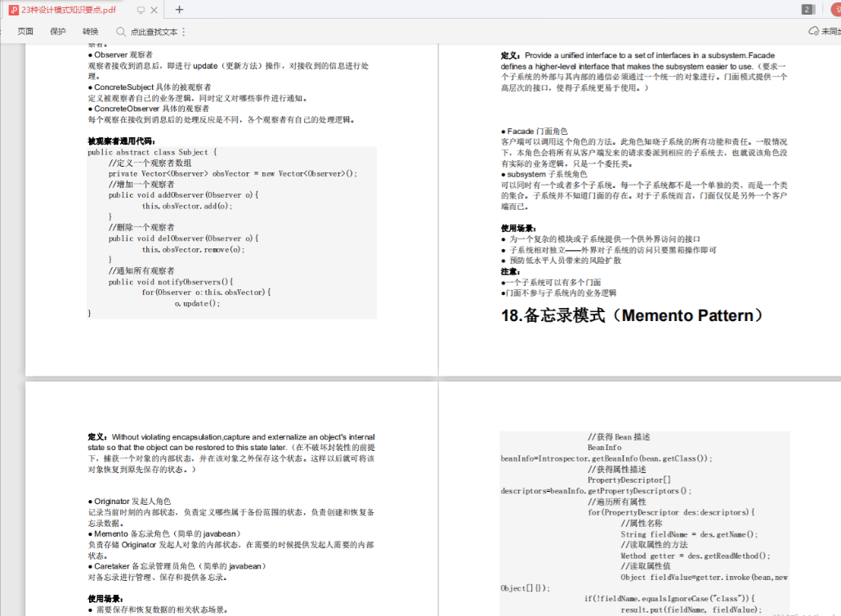The image size is (841, 616).
Task: Open the 页面 menu
Action: pos(25,32)
